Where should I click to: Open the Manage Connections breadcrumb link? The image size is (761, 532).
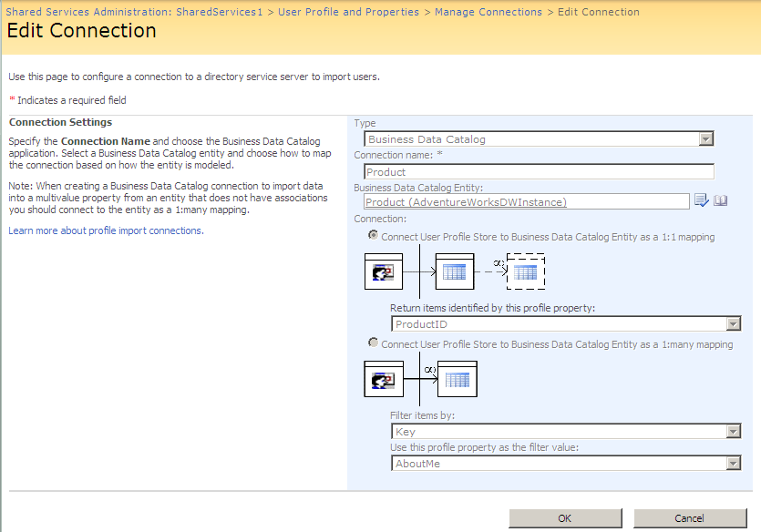coord(488,12)
